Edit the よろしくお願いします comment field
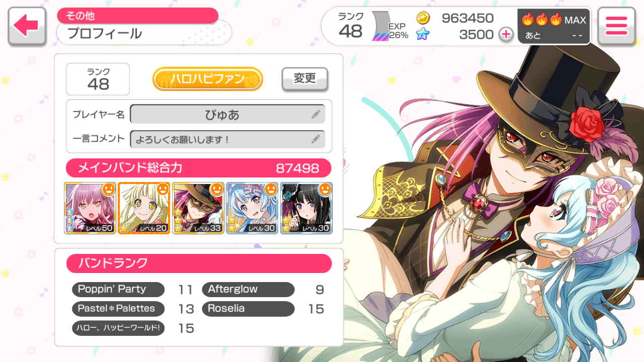Image resolution: width=644 pixels, height=362 pixels. (227, 139)
